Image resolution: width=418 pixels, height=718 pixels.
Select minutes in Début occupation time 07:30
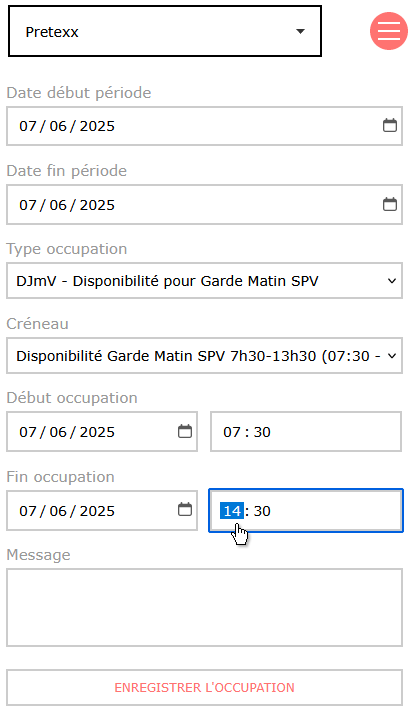coord(262,432)
